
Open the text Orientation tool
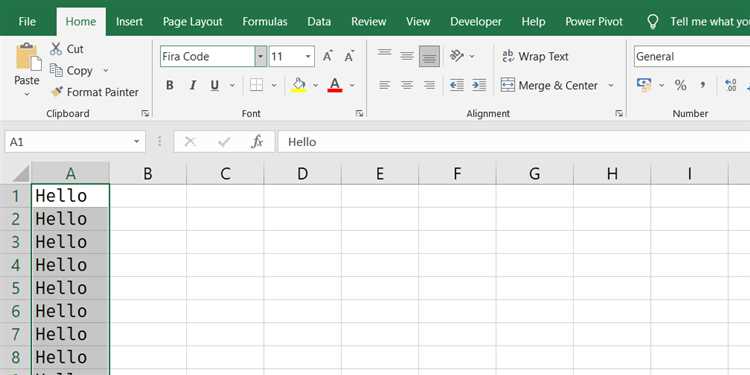click(x=457, y=56)
